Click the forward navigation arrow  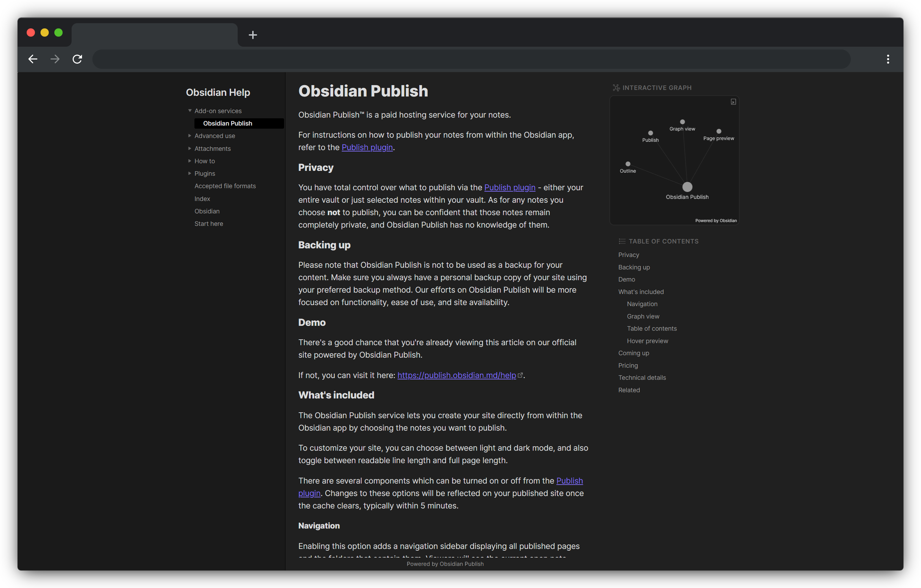(x=55, y=59)
